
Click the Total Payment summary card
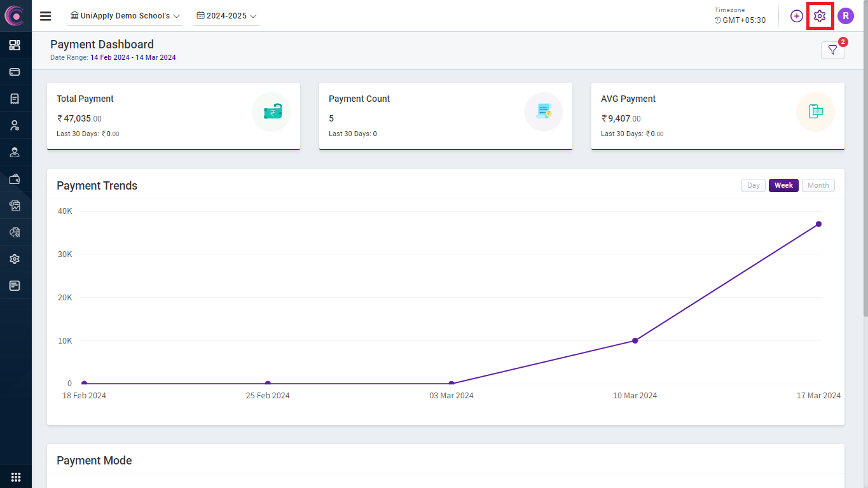[173, 116]
